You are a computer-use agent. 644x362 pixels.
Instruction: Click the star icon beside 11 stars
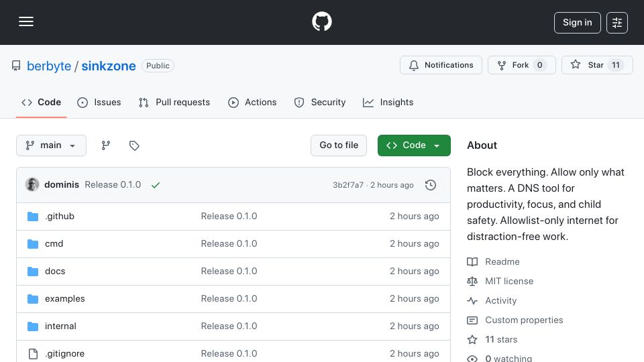(x=472, y=339)
